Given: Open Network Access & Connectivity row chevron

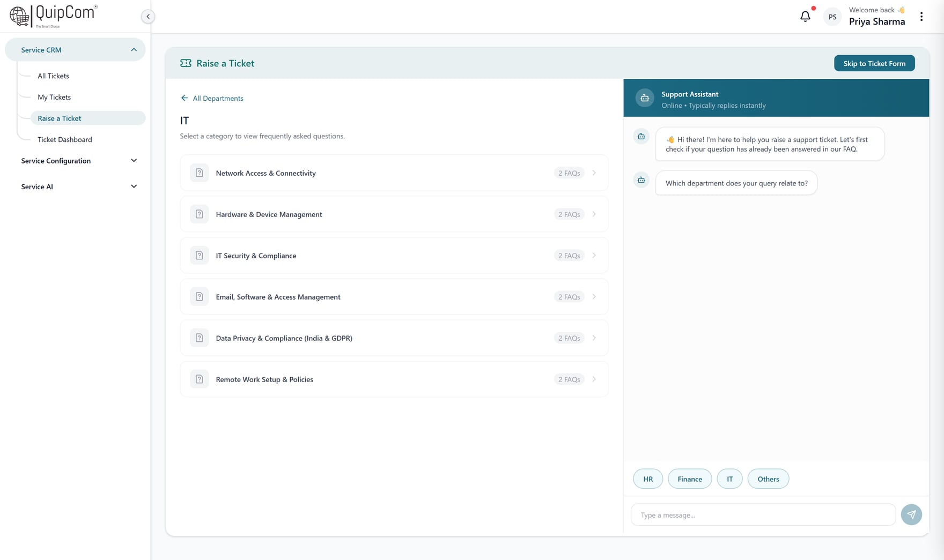Looking at the screenshot, I should tap(594, 173).
